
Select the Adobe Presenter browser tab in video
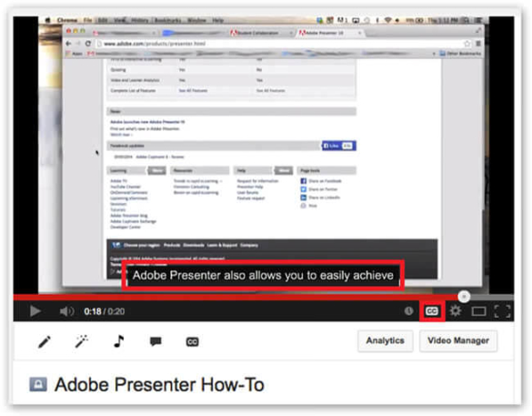pos(328,33)
